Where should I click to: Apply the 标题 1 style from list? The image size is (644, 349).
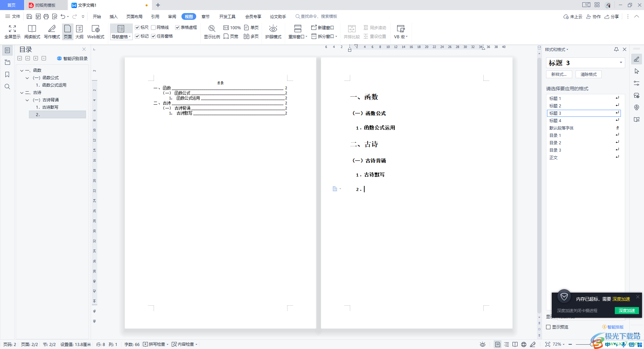[584, 99]
